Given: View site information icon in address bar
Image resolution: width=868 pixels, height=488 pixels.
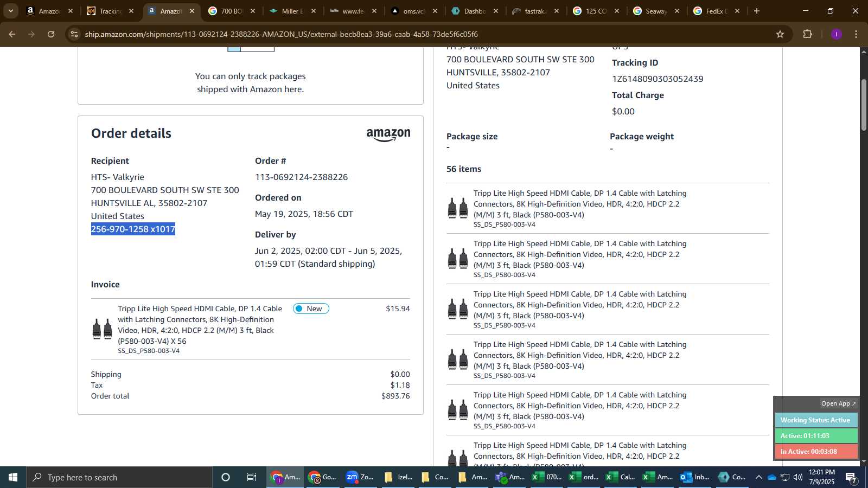Looking at the screenshot, I should [74, 34].
